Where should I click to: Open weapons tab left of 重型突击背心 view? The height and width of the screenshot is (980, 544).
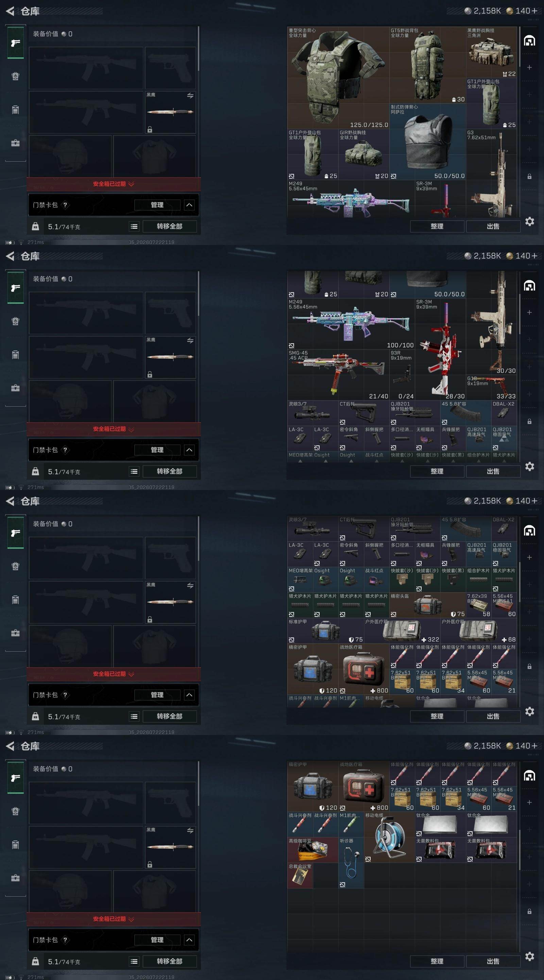tap(16, 43)
